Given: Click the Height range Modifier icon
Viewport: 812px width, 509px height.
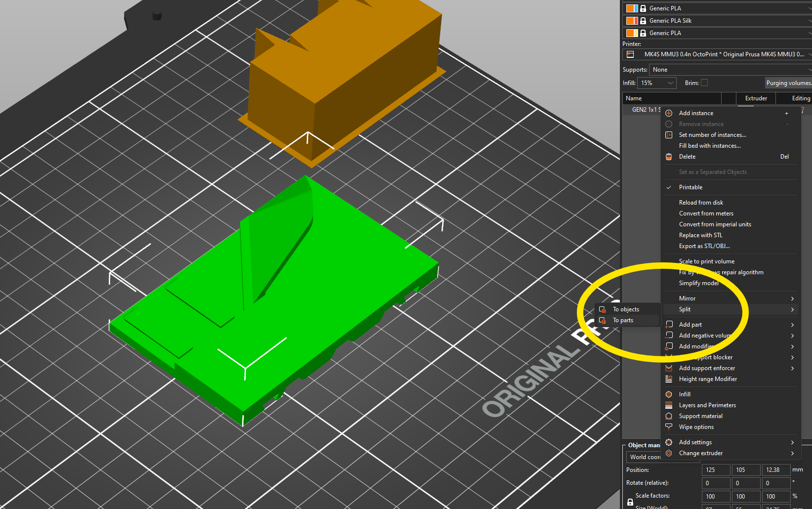Looking at the screenshot, I should click(669, 379).
